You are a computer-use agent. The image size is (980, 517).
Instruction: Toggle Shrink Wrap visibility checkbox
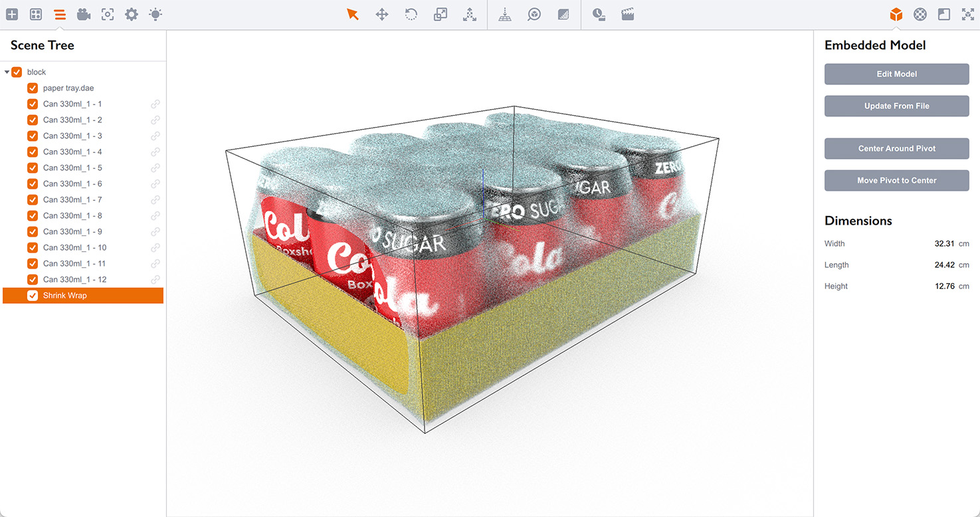[x=33, y=296]
